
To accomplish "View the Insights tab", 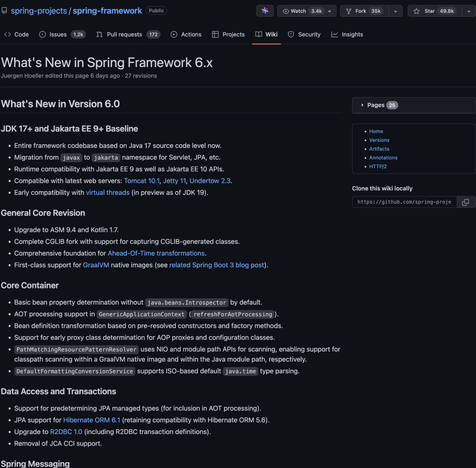I will 347,34.
